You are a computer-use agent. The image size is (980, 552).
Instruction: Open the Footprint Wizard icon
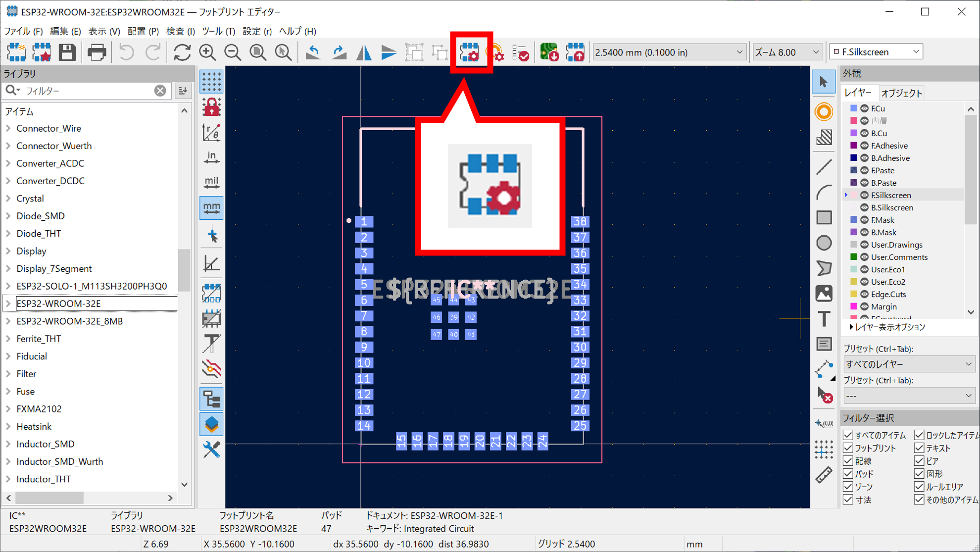click(x=42, y=52)
